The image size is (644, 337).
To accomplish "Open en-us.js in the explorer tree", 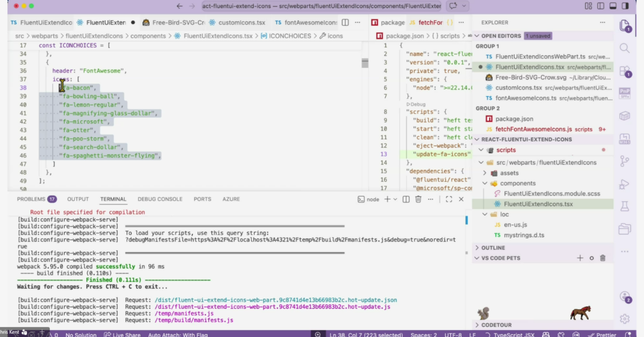I will [x=516, y=224].
